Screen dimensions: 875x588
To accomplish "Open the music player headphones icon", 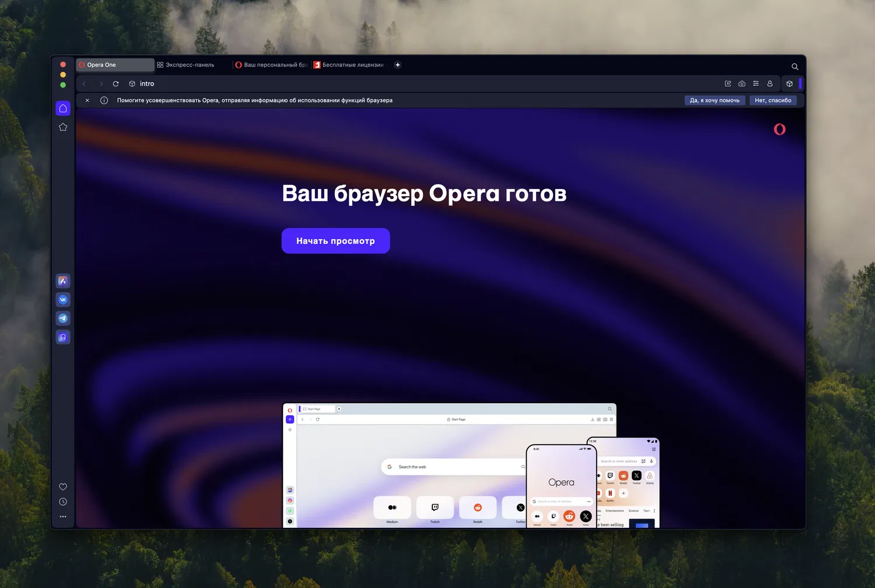I will [x=63, y=337].
